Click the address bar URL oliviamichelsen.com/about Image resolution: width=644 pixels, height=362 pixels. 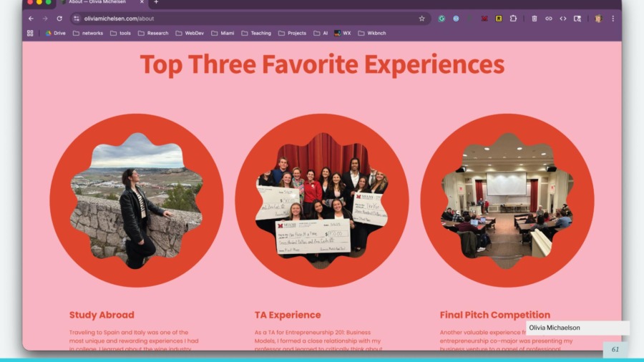click(119, 19)
